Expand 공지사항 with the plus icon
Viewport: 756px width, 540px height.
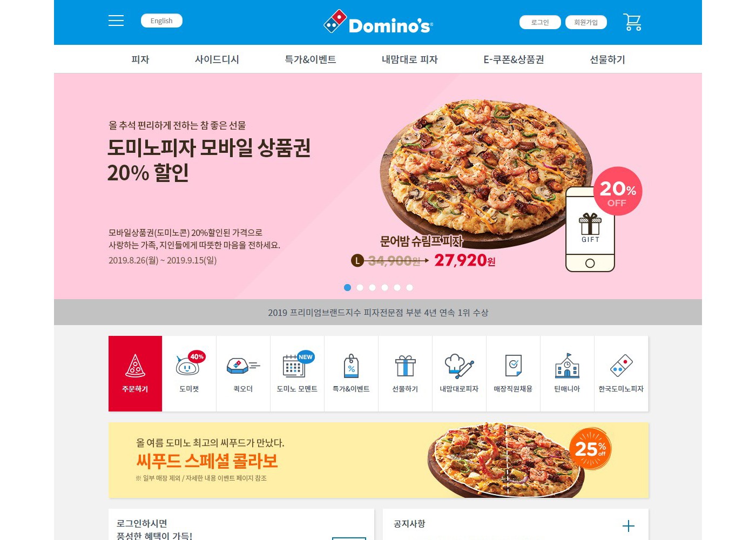tap(628, 526)
